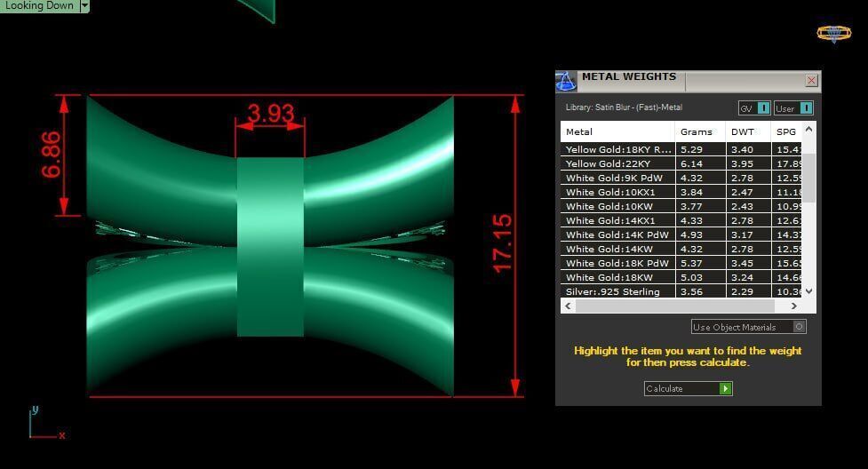868x469 pixels.
Task: Click the scroll left arrow under metal list
Action: [568, 306]
